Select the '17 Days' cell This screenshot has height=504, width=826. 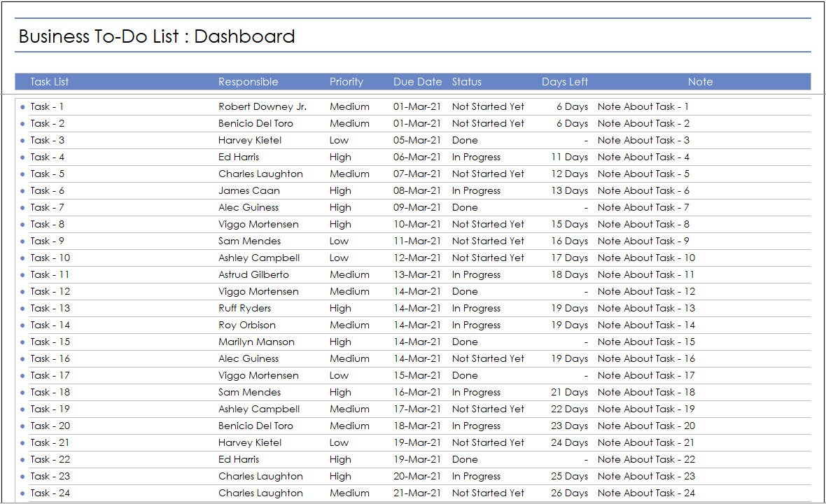pyautogui.click(x=570, y=258)
